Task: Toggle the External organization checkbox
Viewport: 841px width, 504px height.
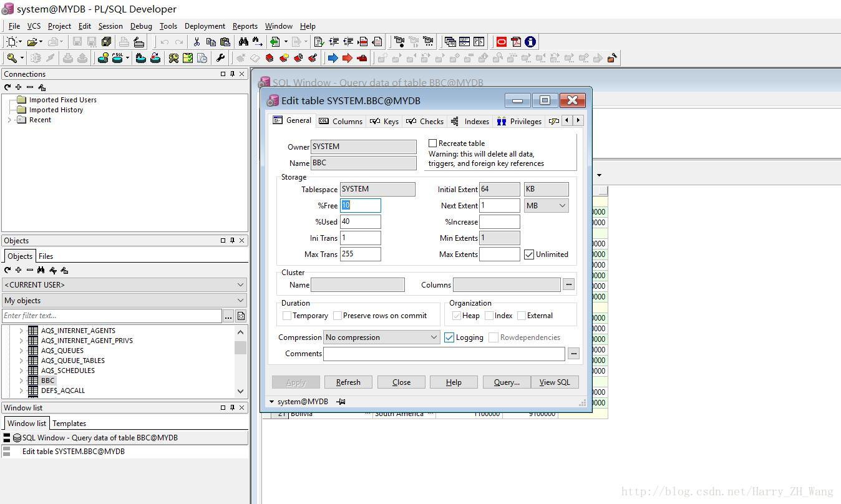Action: tap(522, 316)
